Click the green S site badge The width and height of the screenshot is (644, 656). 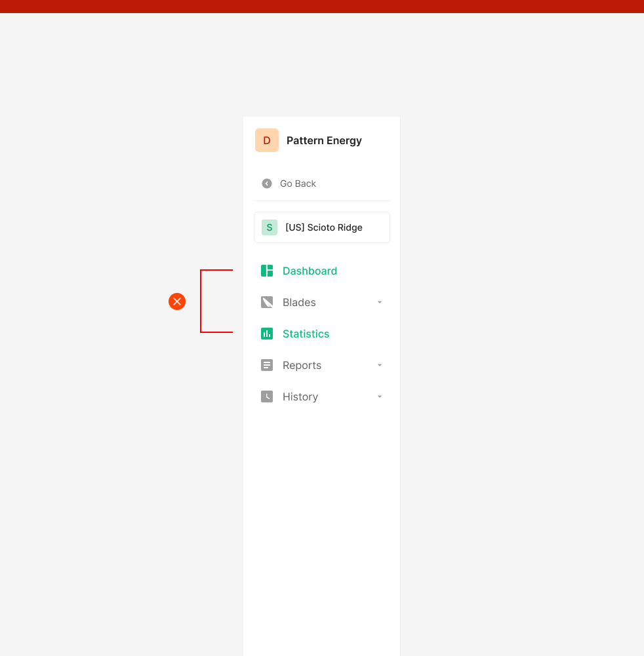point(270,227)
